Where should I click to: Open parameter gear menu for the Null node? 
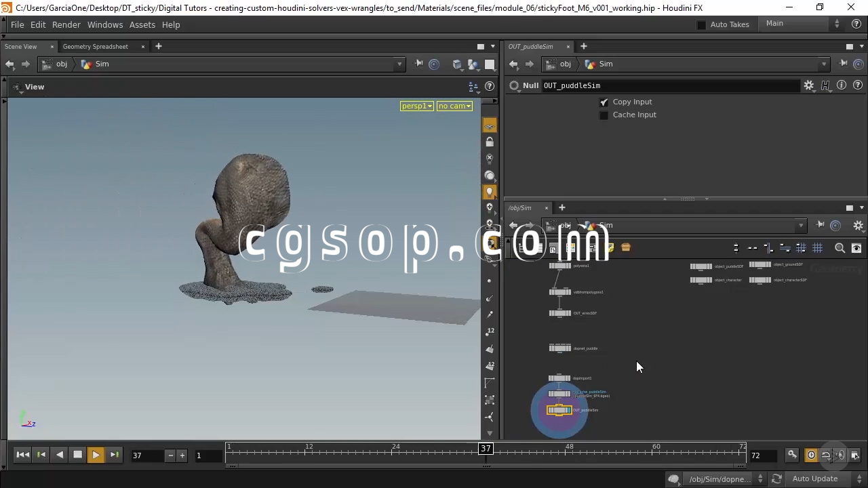[x=808, y=85]
